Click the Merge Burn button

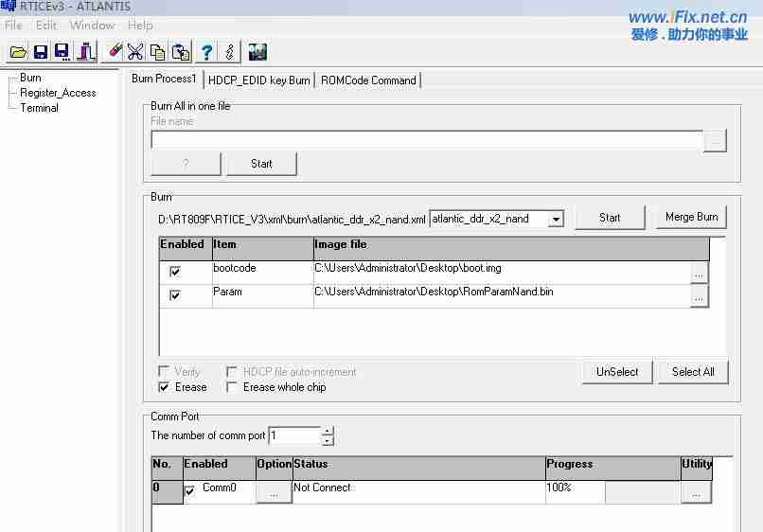point(691,218)
